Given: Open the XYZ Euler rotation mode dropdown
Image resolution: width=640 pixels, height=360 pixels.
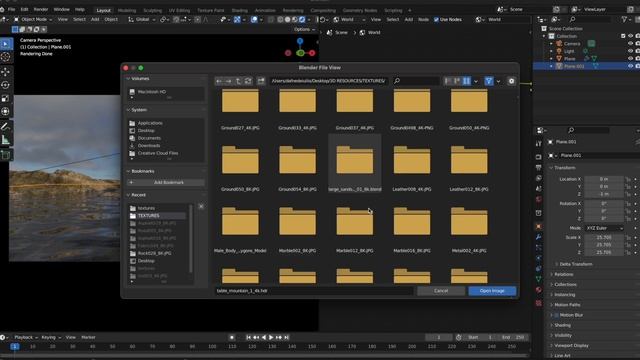Looking at the screenshot, I should (604, 228).
